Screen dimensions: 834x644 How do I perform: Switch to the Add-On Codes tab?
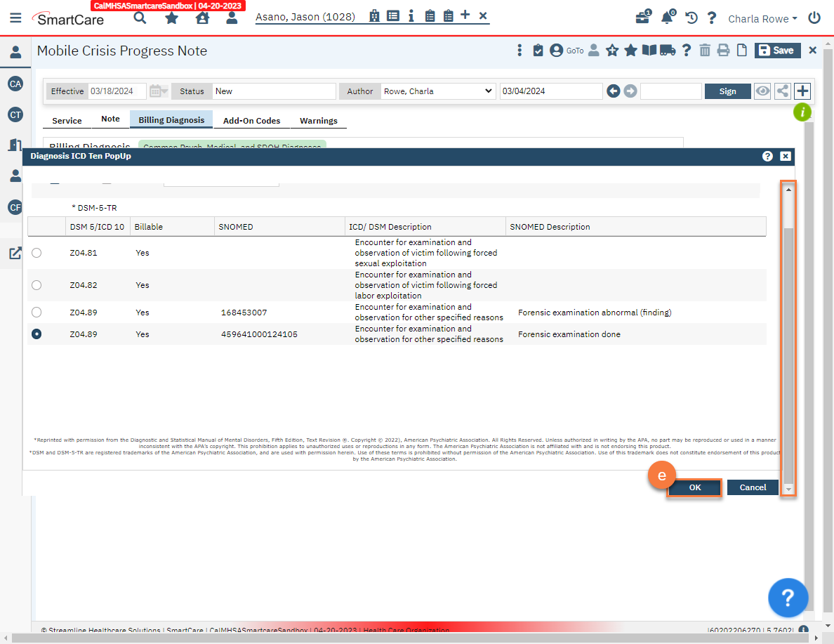[x=251, y=121]
